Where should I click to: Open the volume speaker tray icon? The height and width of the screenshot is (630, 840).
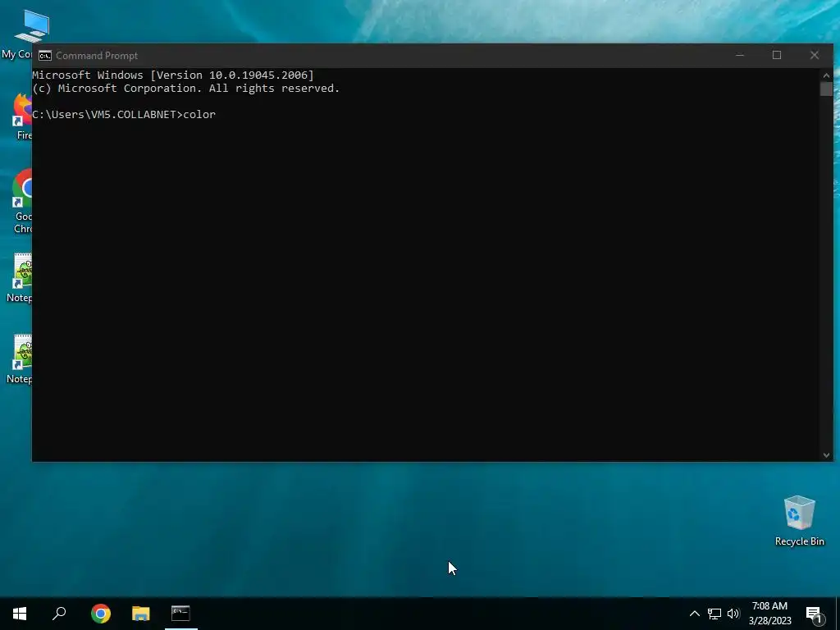[733, 614]
